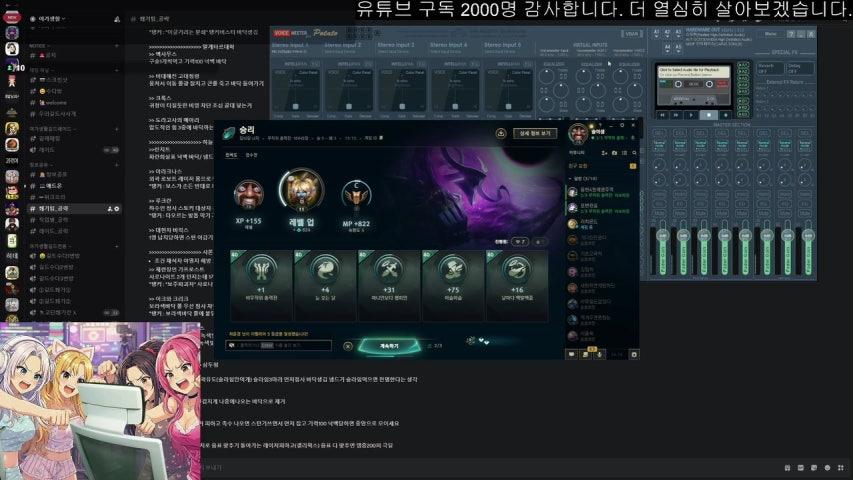Open the friend list view options icon
Image resolution: width=853 pixels, height=480 pixels.
625,153
